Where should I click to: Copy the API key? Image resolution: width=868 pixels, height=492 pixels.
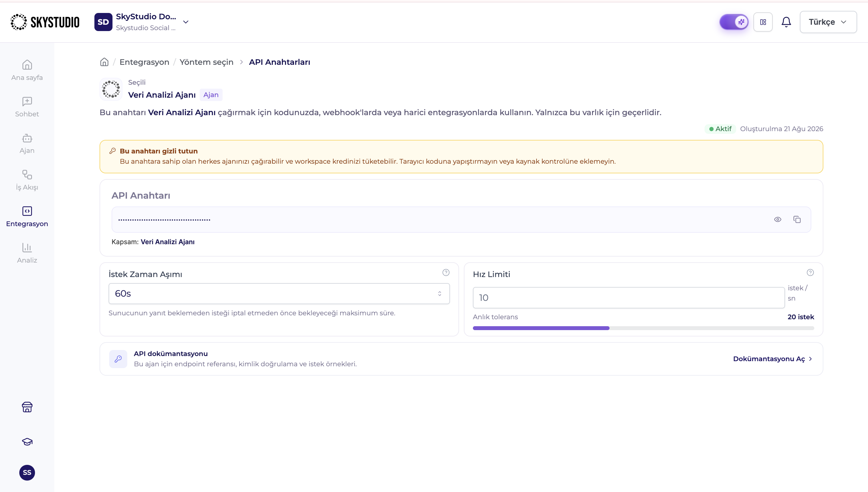pos(797,220)
